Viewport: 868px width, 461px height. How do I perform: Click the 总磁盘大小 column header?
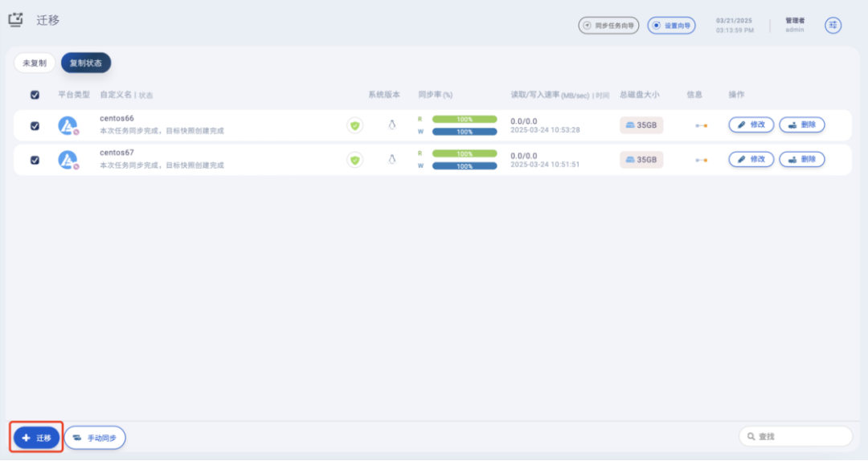(640, 95)
